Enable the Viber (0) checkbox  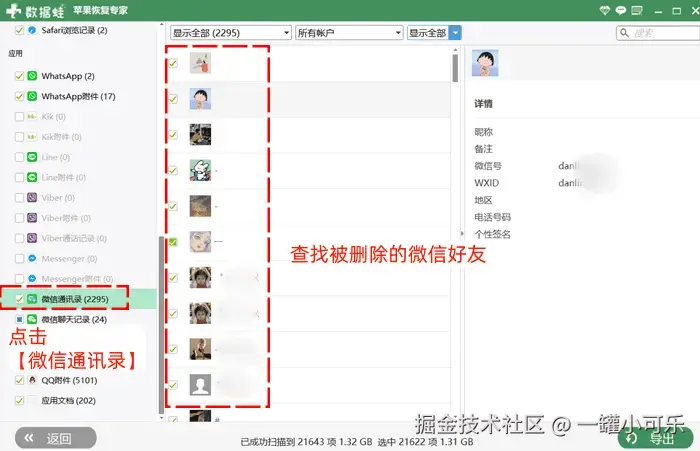tap(19, 197)
